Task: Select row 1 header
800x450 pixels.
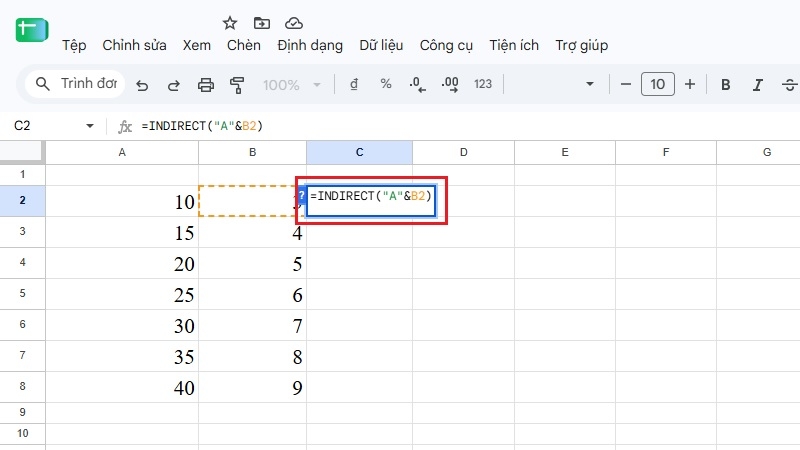Action: 22,174
